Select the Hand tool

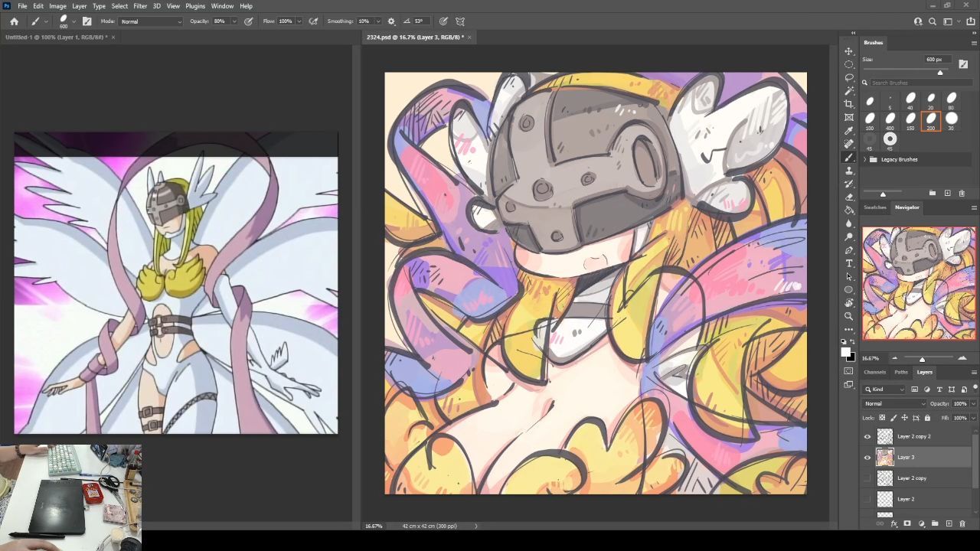tap(848, 303)
